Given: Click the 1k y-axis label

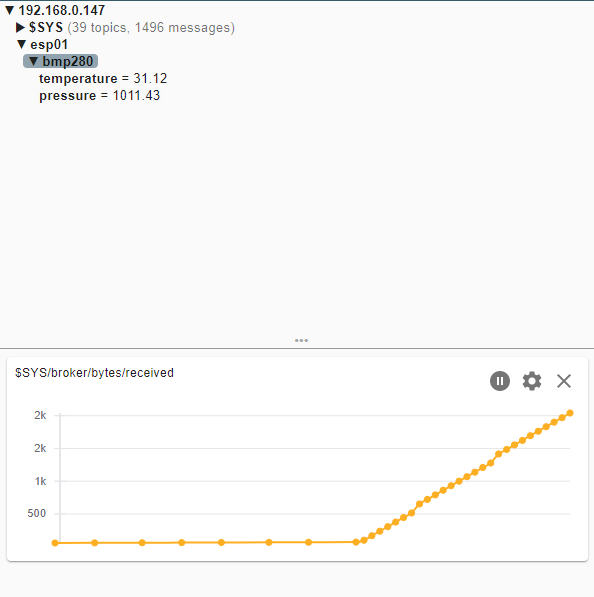Looking at the screenshot, I should (40, 481).
